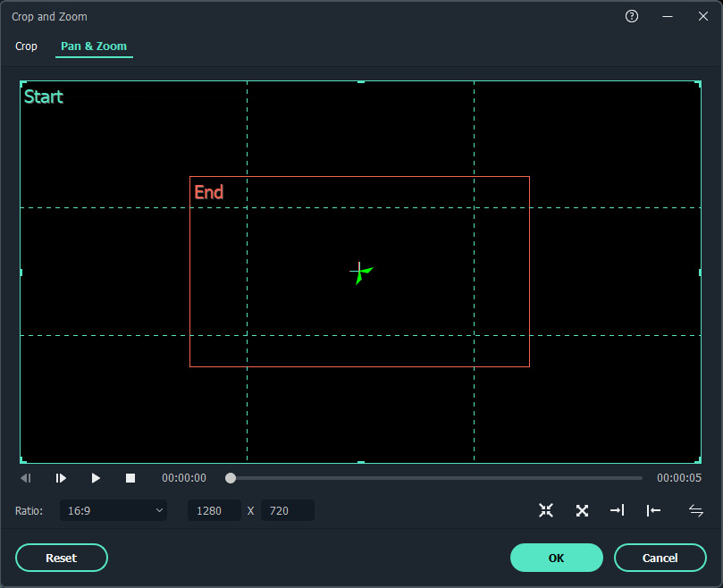Play the pan and zoom preview

point(96,478)
